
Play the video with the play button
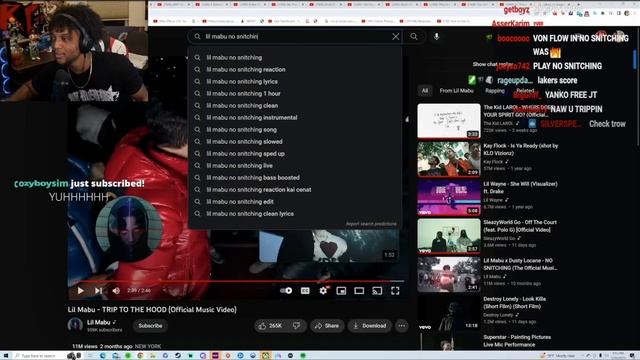click(80, 291)
